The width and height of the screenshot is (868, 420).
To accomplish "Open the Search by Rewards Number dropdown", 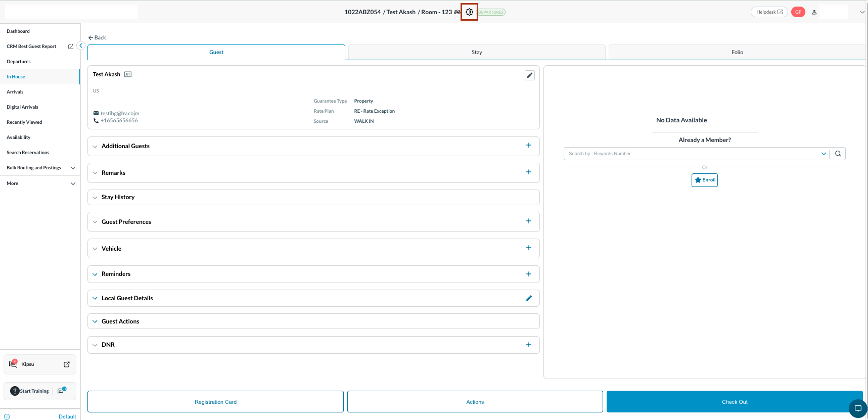I will pos(824,154).
